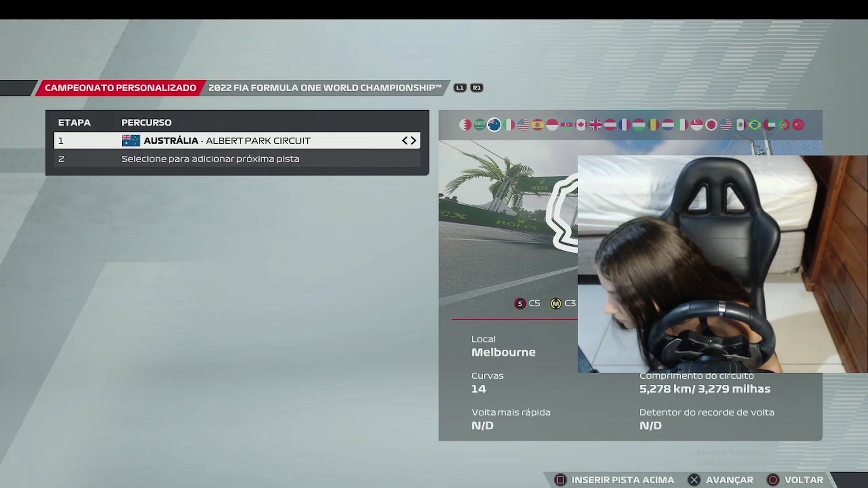Cycle to previous track with left chevron
Viewport: 868px width, 488px height.
(405, 141)
